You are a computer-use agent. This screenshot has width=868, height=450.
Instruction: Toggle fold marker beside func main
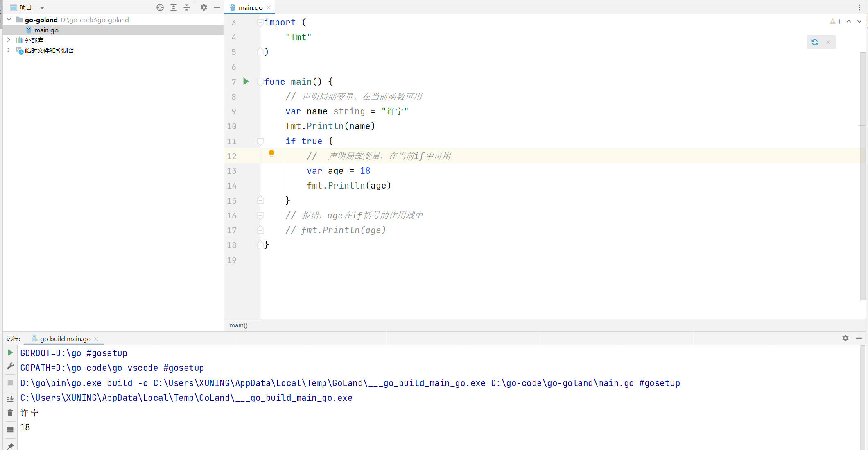260,82
